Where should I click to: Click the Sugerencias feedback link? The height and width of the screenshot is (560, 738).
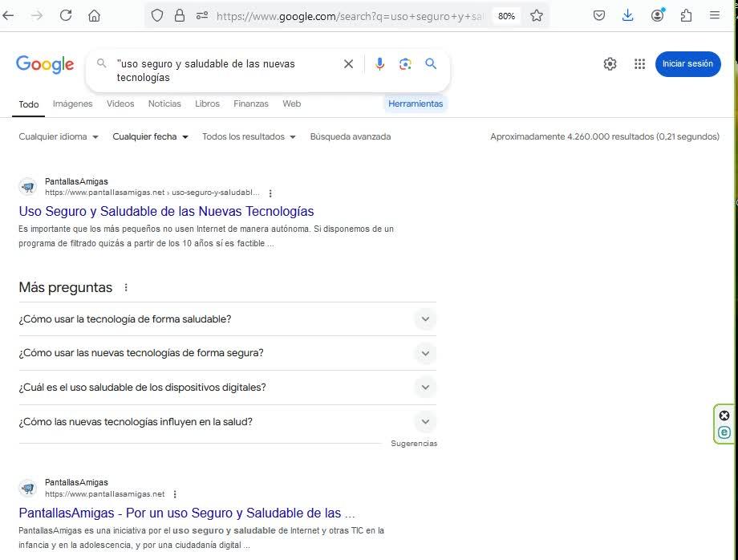(x=414, y=444)
